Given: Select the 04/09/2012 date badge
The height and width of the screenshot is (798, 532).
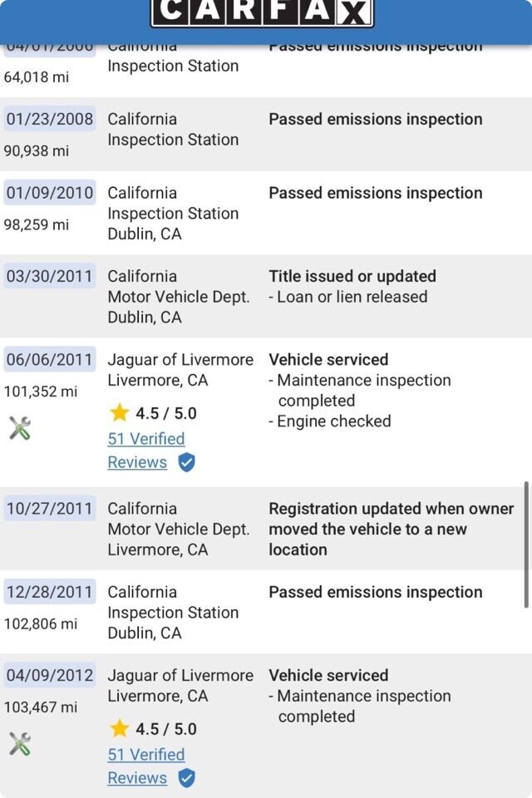Looking at the screenshot, I should (50, 675).
